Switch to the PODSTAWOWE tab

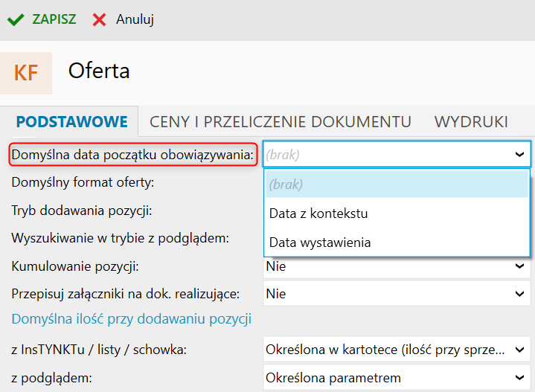click(72, 122)
